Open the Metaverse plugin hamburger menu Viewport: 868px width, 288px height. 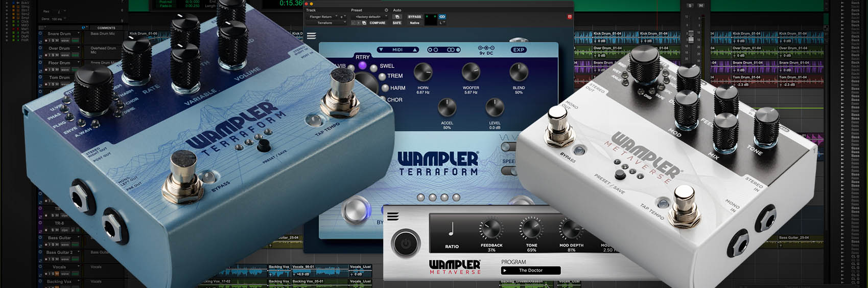coord(392,216)
